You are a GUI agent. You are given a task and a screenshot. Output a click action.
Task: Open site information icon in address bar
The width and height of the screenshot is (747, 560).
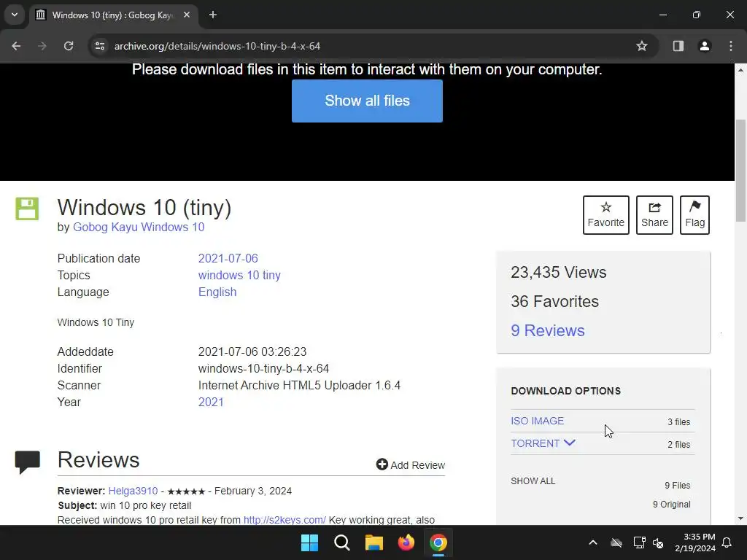99,46
